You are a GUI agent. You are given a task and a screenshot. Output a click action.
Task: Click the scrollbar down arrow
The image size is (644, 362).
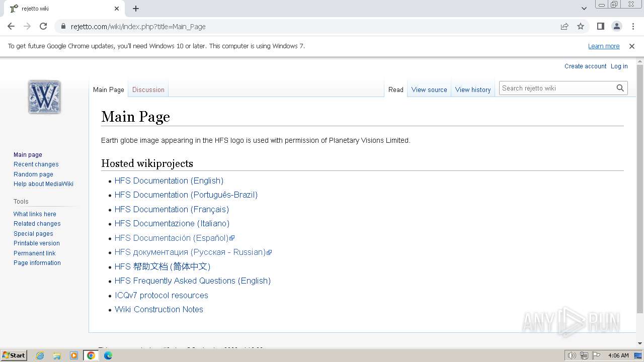(640, 344)
